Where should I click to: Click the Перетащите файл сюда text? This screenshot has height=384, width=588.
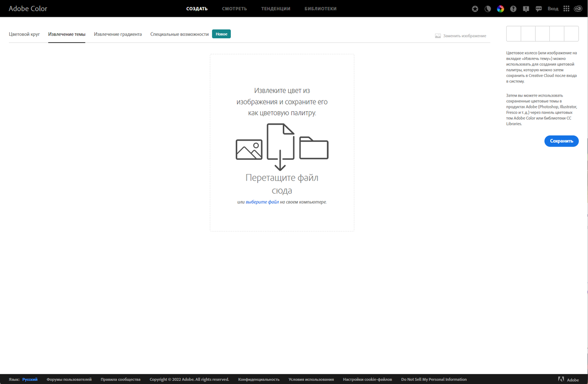[282, 184]
